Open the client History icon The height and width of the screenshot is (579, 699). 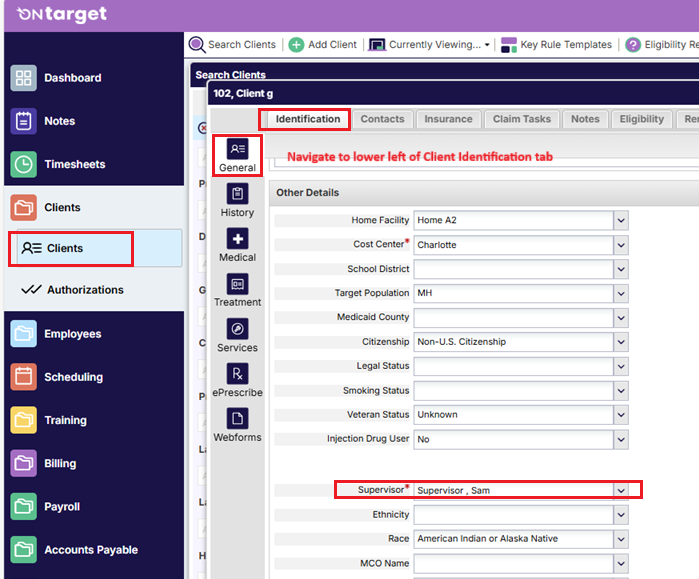(x=238, y=194)
